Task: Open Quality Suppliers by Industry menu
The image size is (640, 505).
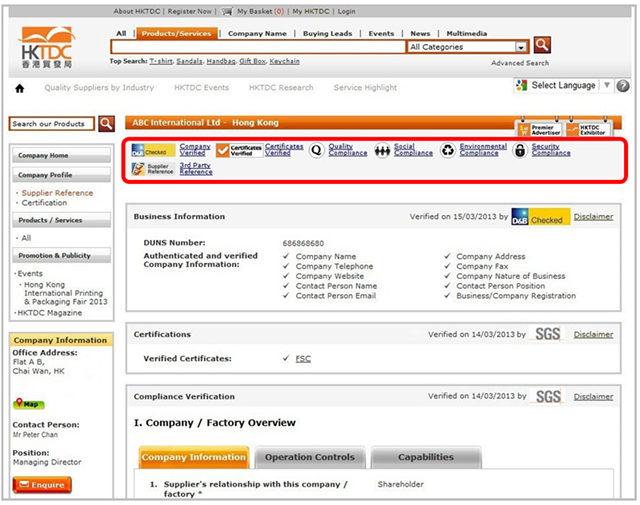Action: point(99,87)
